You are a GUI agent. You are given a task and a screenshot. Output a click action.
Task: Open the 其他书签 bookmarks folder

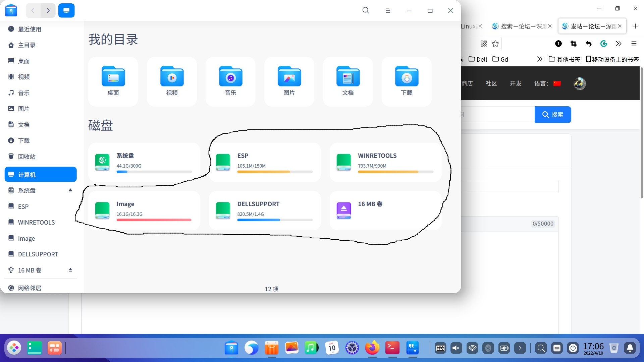click(564, 59)
